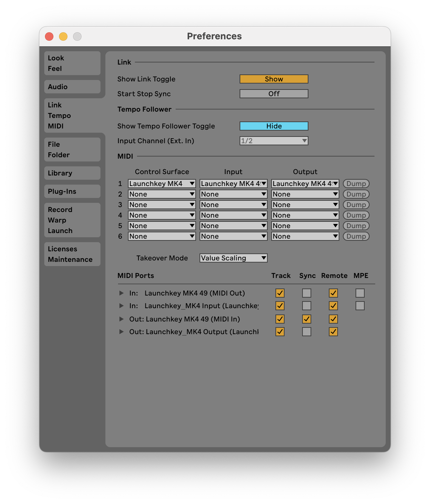Disable Remote for Out: Launchkey MK4 49
The width and height of the screenshot is (430, 504).
333,319
